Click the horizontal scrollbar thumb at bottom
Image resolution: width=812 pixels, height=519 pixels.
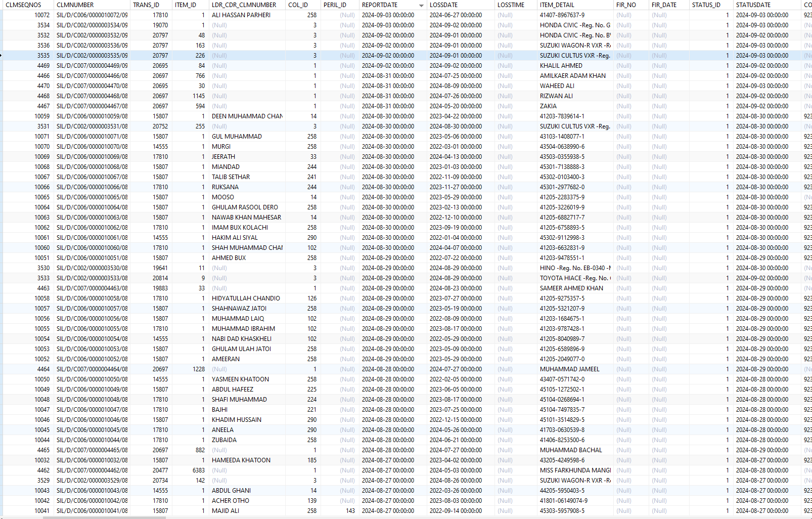coord(104,517)
